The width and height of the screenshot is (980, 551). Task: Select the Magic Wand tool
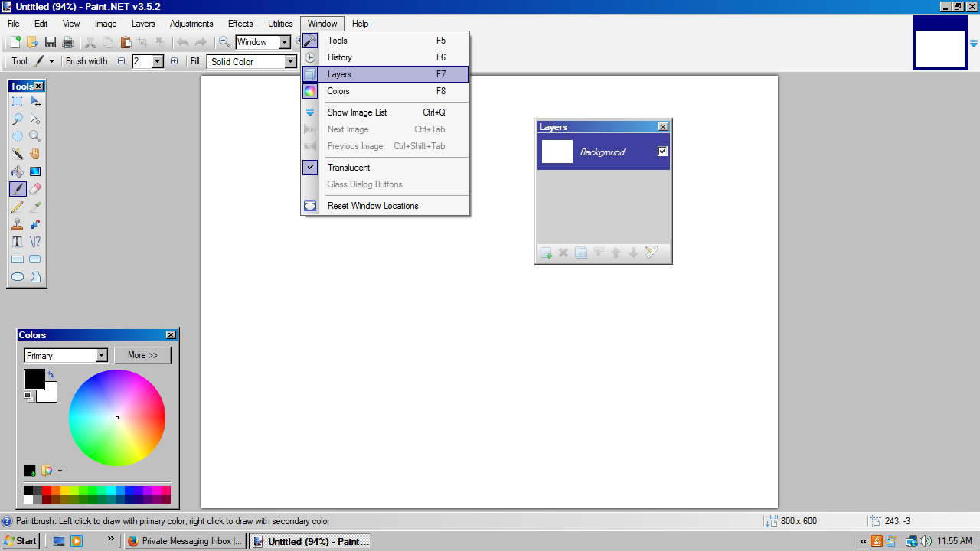[17, 154]
